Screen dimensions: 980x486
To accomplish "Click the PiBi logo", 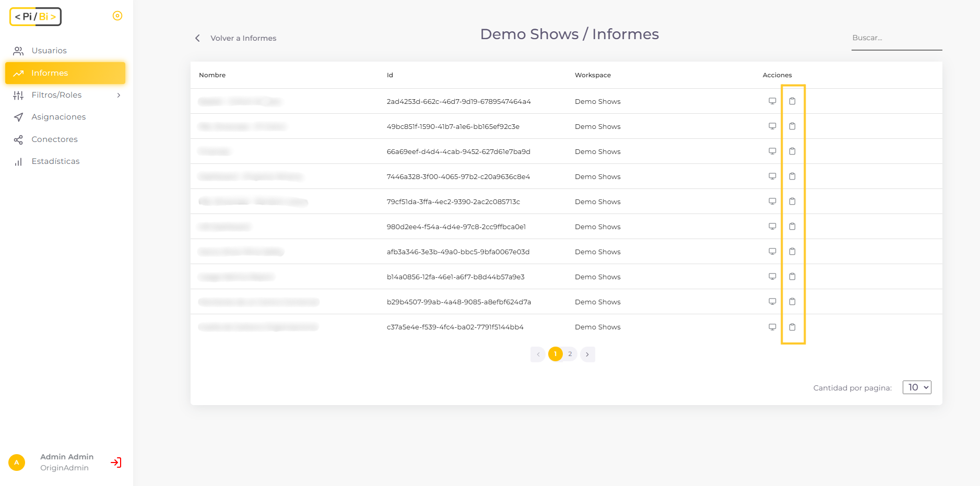I will coord(36,17).
